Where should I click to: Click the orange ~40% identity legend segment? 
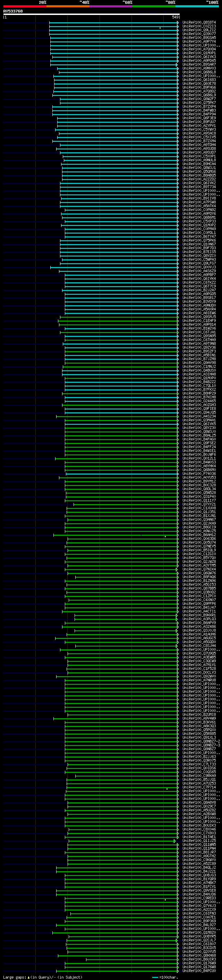[x=68, y=6]
